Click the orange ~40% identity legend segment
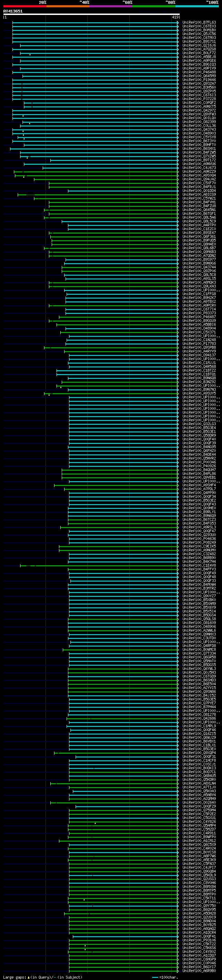222x980 pixels. point(68,6)
